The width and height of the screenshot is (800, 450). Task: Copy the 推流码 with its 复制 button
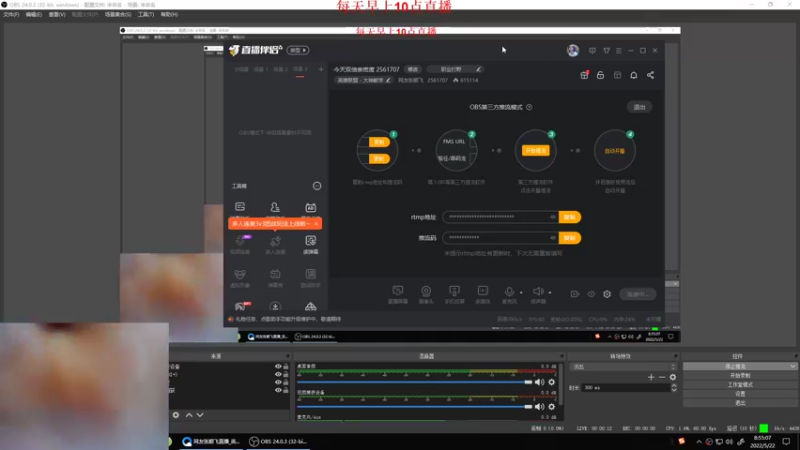click(x=570, y=238)
